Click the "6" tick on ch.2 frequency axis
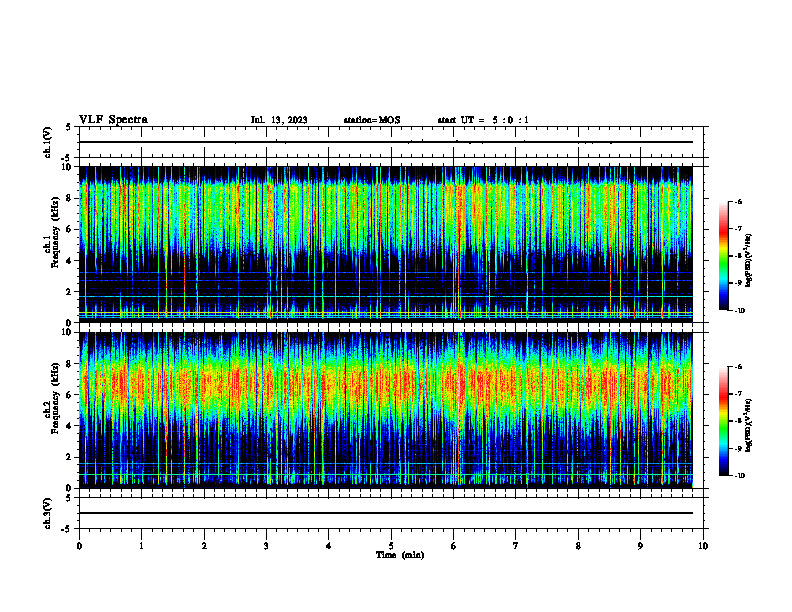 69,395
